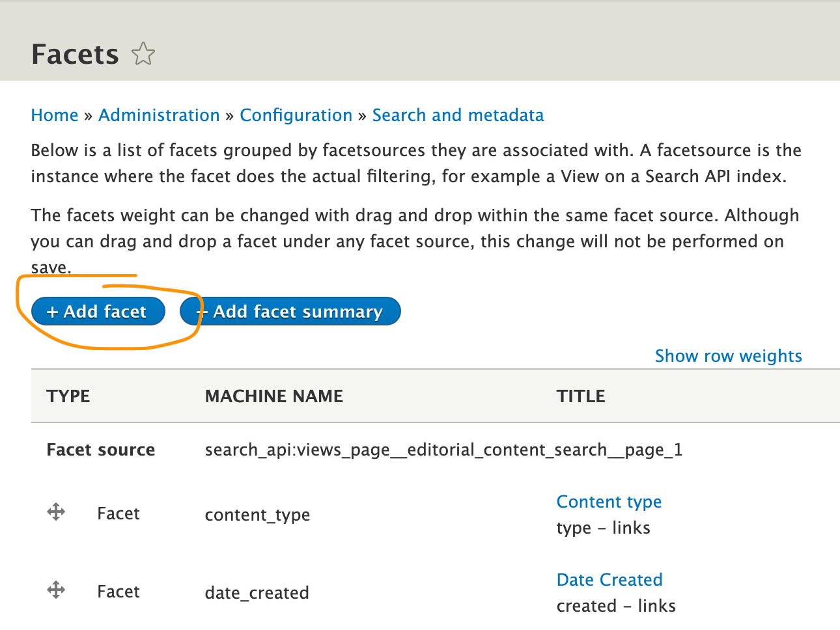Click the star shortcut icon beside Facets

[143, 54]
